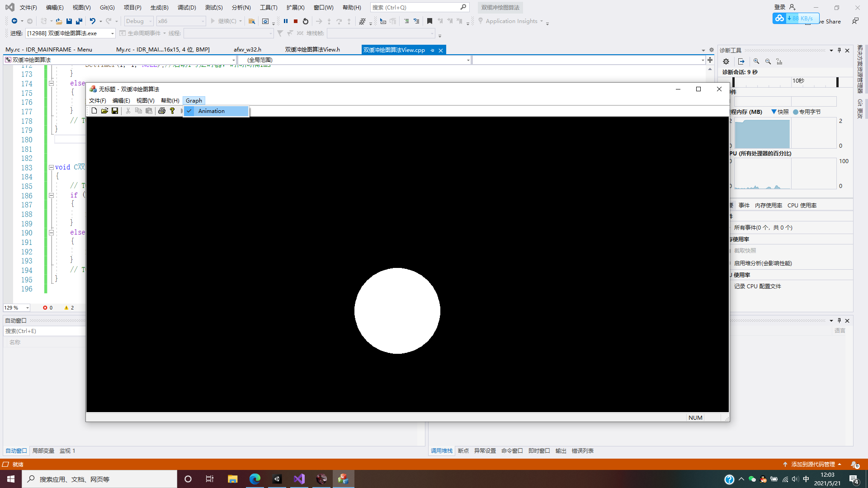Collapse the else block at line 174
Image resolution: width=868 pixels, height=488 pixels.
[51, 84]
